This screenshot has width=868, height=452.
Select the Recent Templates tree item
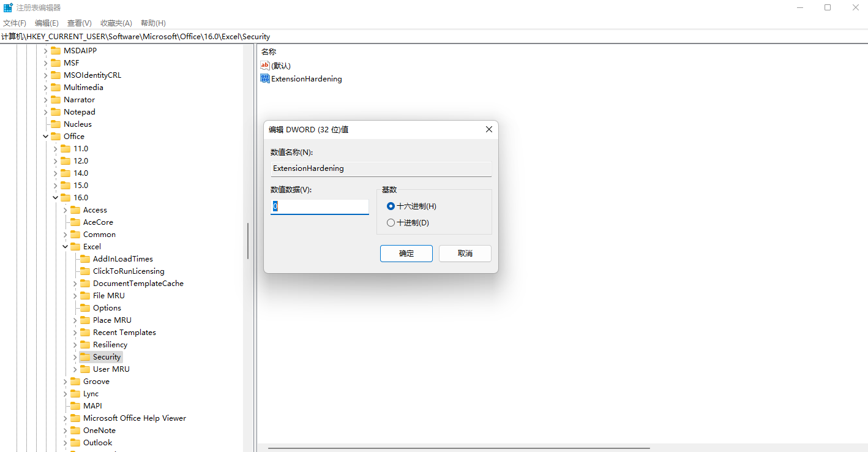(124, 332)
